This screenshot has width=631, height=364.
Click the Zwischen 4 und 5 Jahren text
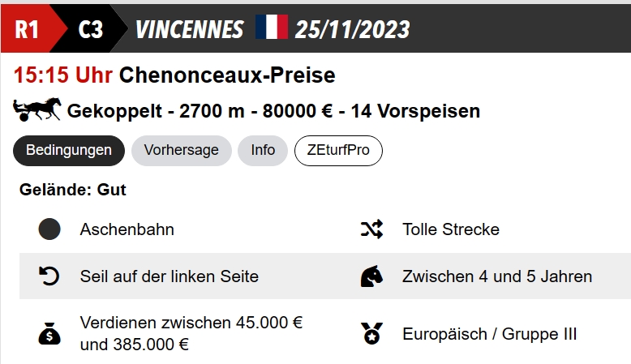497,276
